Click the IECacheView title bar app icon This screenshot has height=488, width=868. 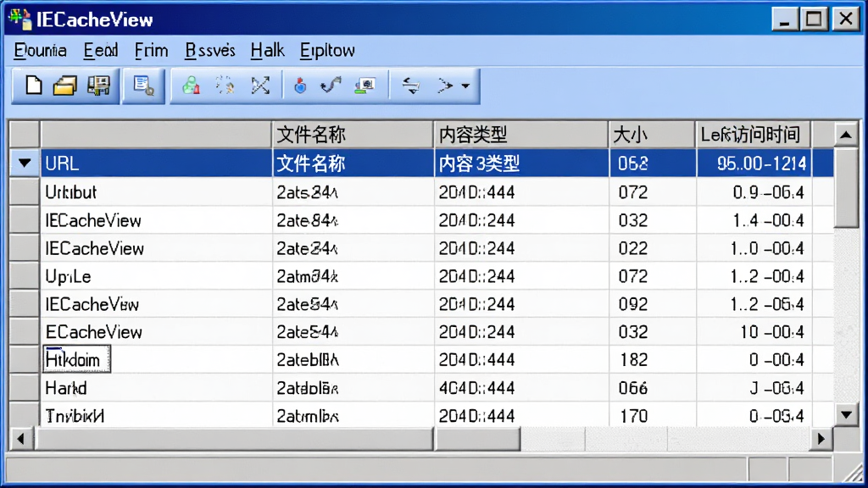pos(20,19)
